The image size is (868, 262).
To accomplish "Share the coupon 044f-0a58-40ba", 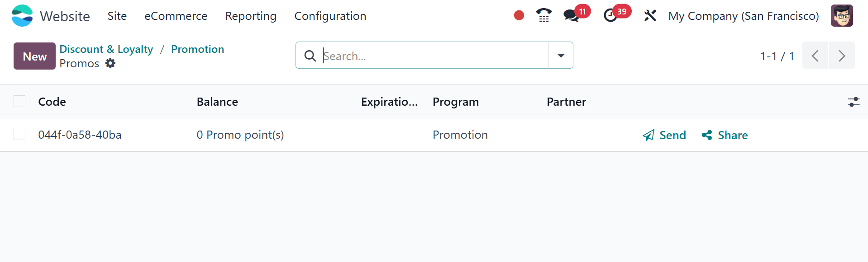I will pos(724,135).
